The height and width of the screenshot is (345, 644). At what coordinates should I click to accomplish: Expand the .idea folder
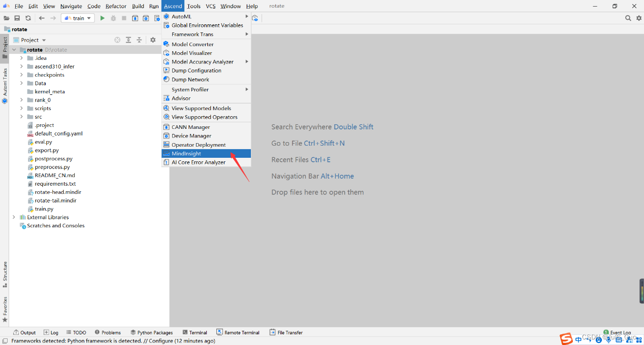[x=21, y=58]
